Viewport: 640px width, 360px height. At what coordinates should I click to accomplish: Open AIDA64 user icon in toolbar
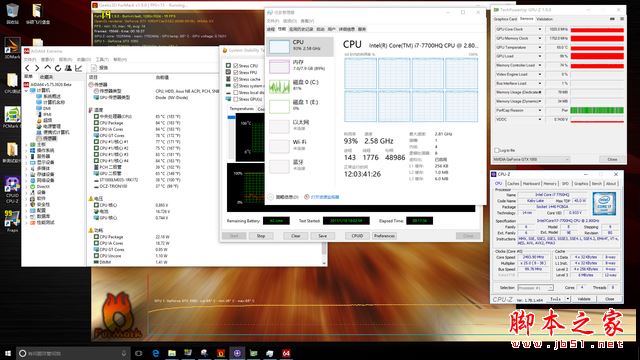coord(68,68)
